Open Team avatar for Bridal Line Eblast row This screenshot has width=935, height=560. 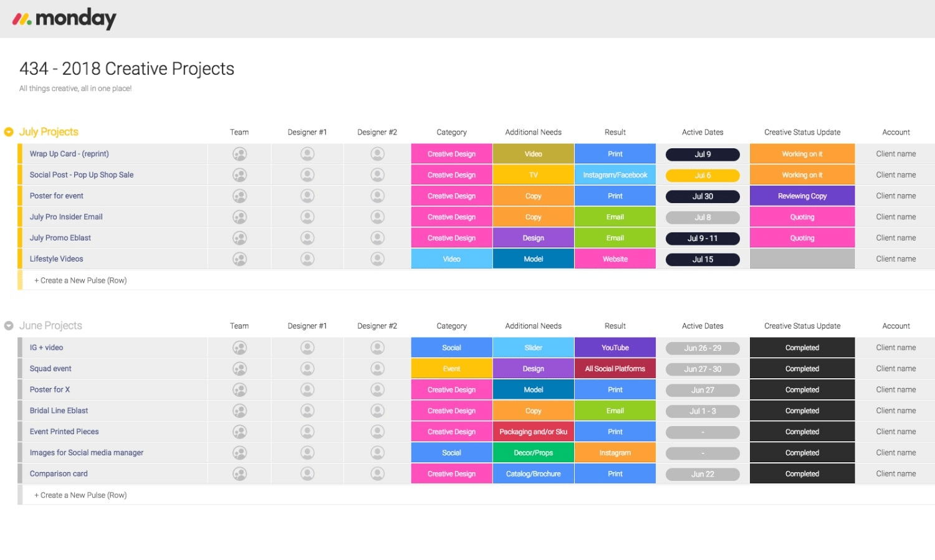(239, 411)
